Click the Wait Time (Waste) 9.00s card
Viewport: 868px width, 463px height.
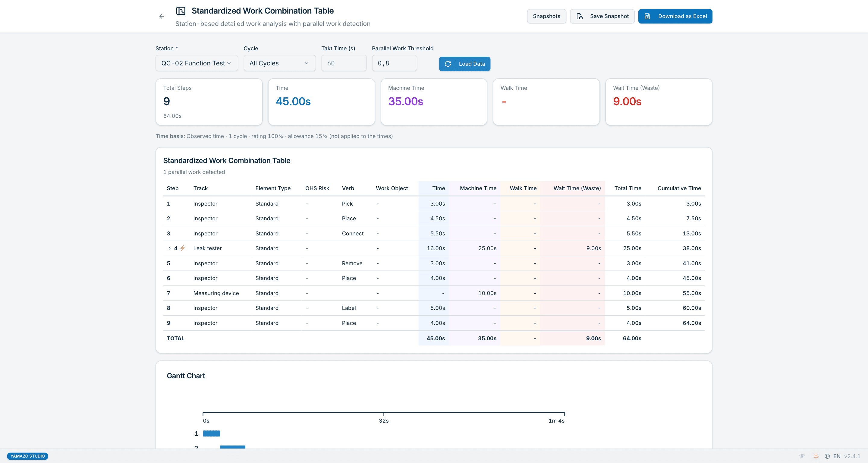coord(659,102)
